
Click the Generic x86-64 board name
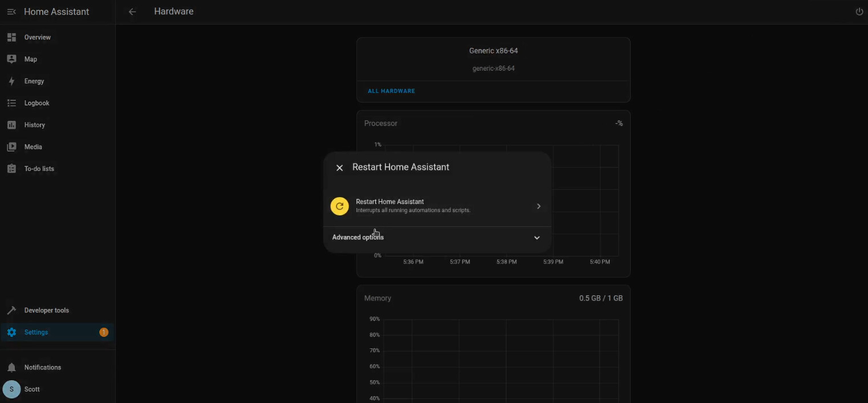click(493, 51)
